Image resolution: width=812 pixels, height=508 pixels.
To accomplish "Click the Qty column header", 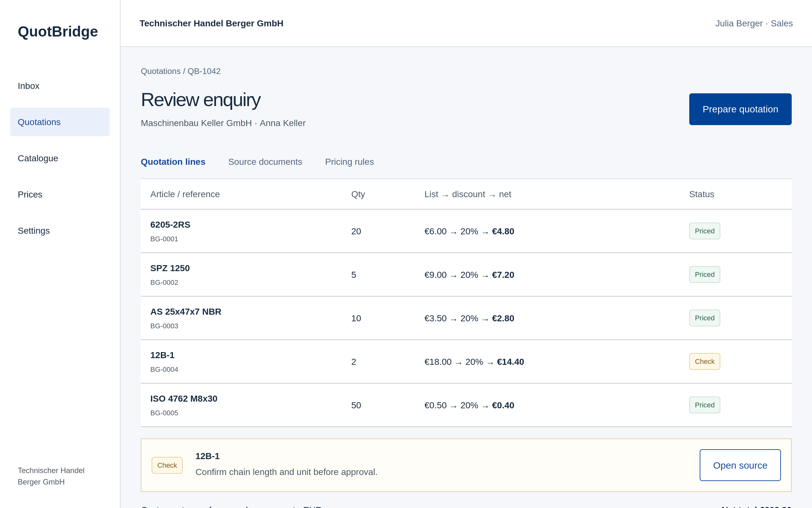I will tap(358, 194).
